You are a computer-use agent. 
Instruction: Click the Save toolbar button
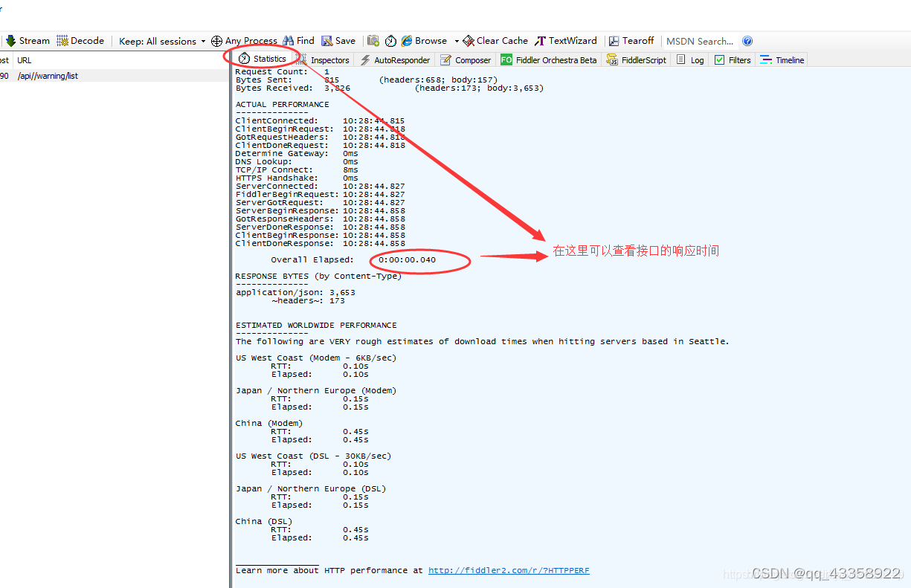pyautogui.click(x=338, y=41)
